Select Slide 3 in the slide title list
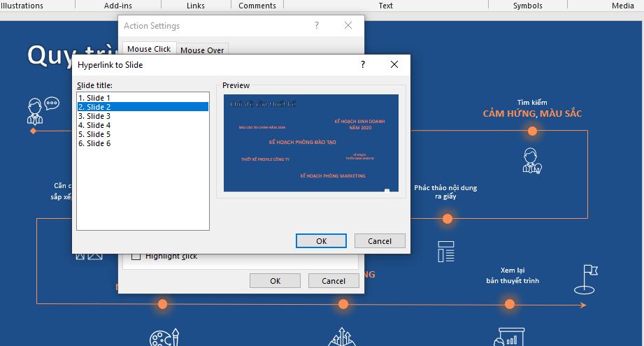 [143, 116]
